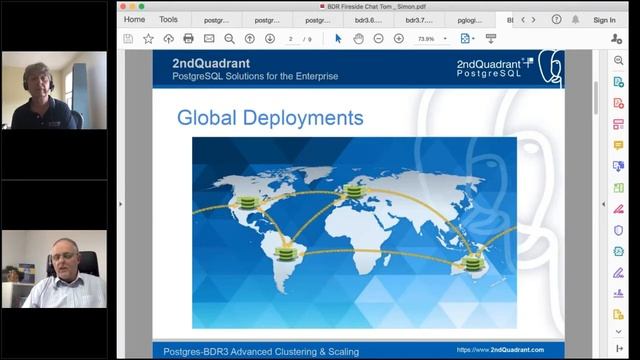Open the Optimize PDF teal tool
This screenshot has height=360, width=640.
click(x=618, y=251)
